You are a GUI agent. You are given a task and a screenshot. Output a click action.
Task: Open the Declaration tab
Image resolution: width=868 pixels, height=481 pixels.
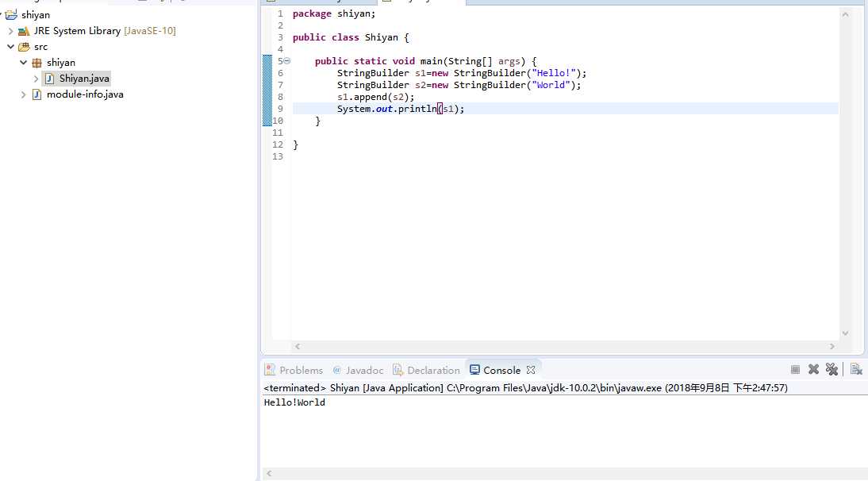click(426, 370)
